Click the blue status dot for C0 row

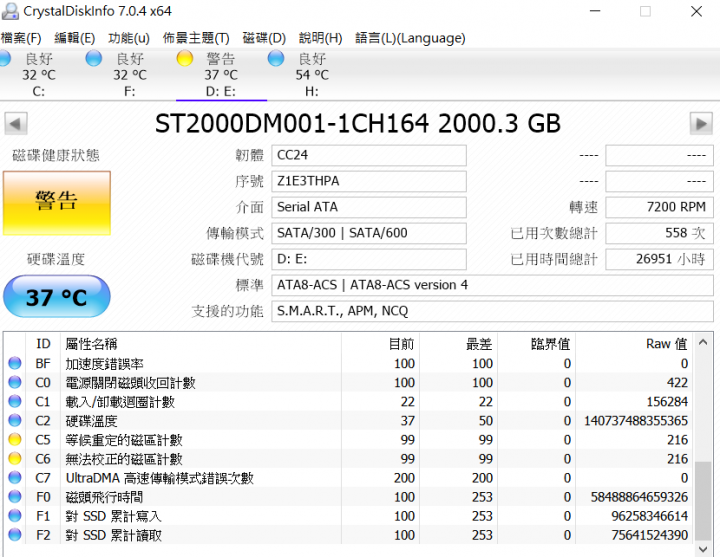[15, 383]
